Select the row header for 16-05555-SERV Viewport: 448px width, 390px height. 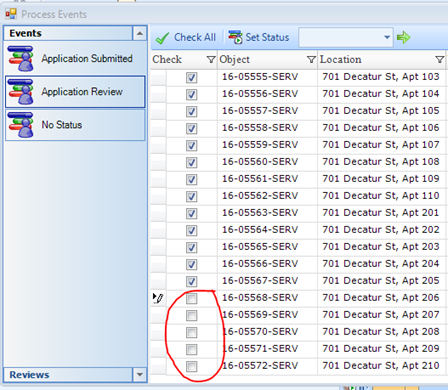pos(158,77)
